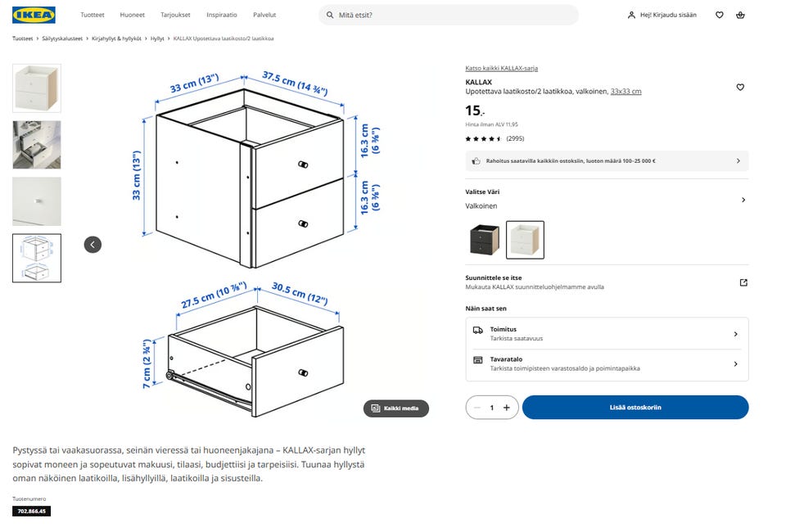
Task: Open the shopping basket icon
Action: (x=740, y=15)
